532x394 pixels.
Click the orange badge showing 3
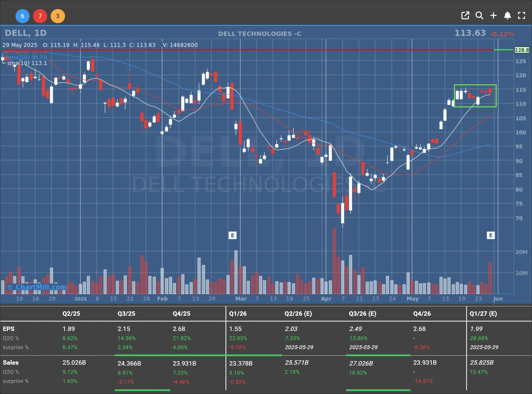pyautogui.click(x=58, y=16)
